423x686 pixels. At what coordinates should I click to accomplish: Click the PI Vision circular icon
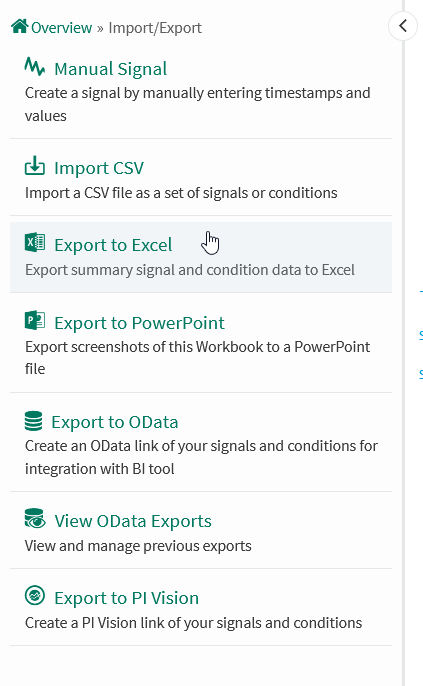pyautogui.click(x=35, y=596)
